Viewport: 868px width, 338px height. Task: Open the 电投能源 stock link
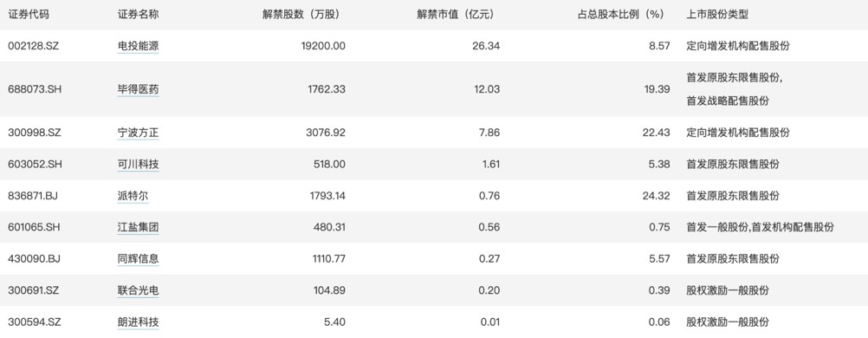(x=139, y=46)
